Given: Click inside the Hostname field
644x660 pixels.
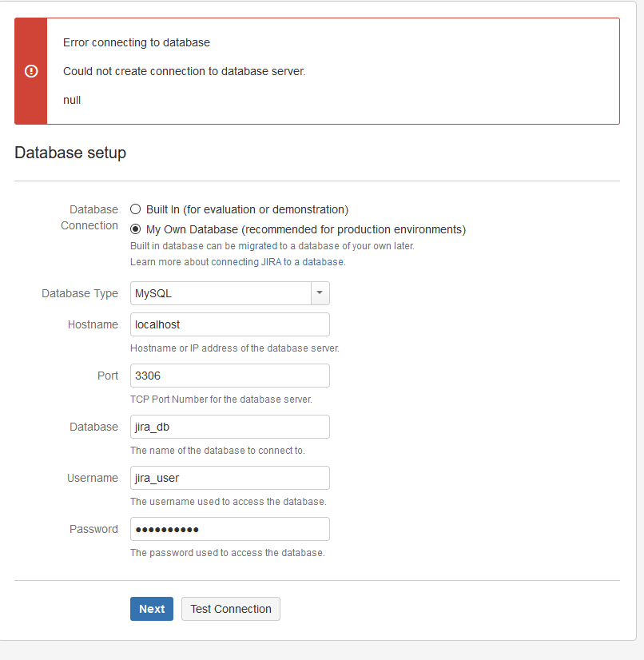Looking at the screenshot, I should (x=229, y=324).
